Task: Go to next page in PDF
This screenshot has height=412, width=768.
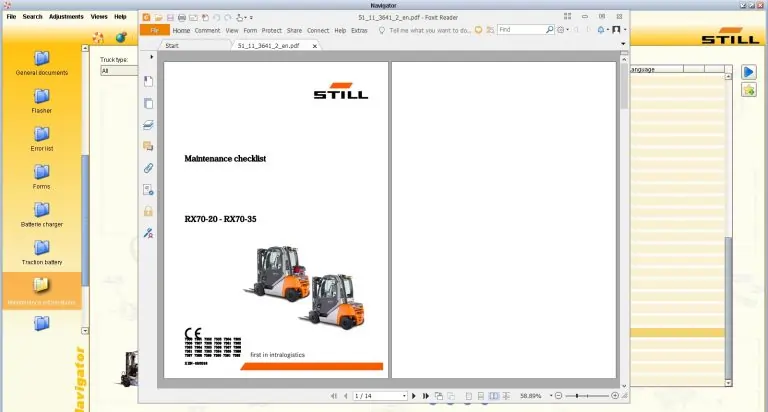Action: coord(414,396)
